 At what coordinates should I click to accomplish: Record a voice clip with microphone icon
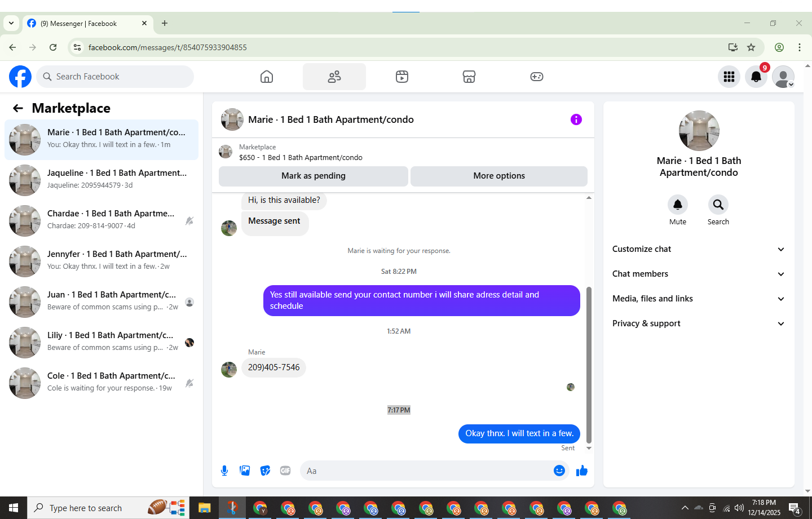[x=224, y=471]
